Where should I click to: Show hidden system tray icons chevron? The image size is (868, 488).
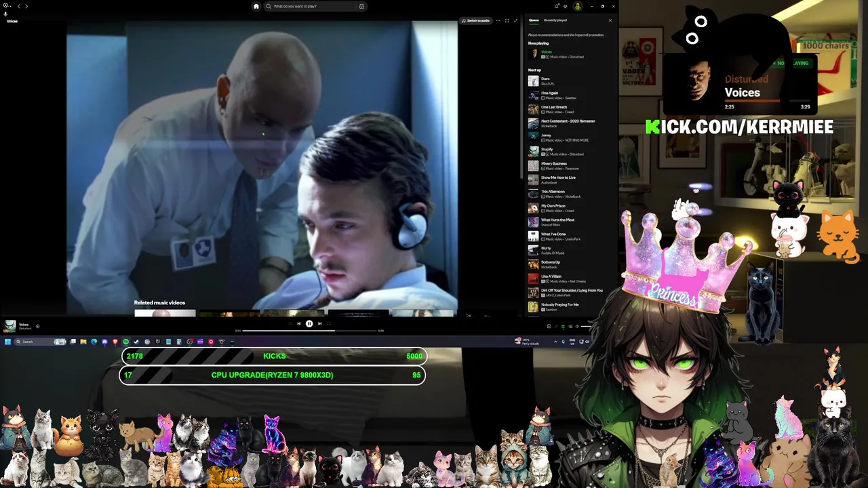click(x=555, y=342)
